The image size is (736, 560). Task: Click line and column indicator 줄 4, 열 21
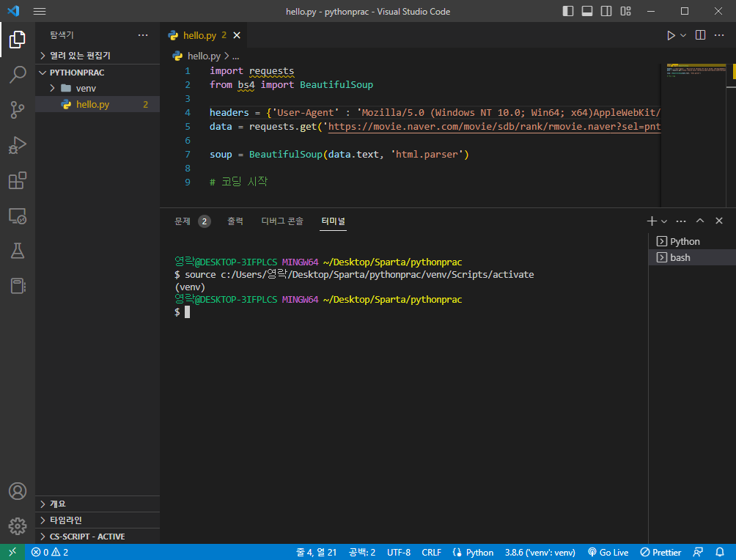click(x=317, y=552)
